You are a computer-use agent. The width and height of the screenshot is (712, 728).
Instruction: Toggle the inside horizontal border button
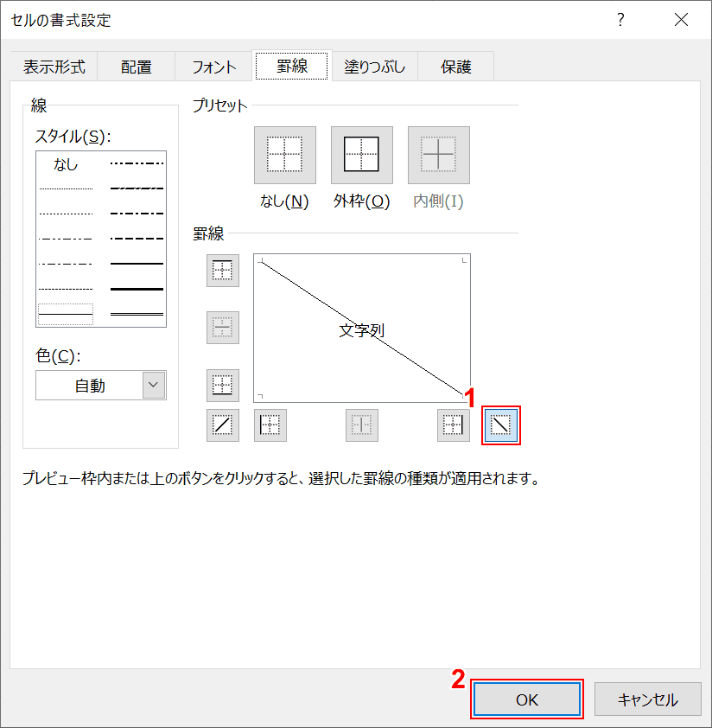(223, 328)
